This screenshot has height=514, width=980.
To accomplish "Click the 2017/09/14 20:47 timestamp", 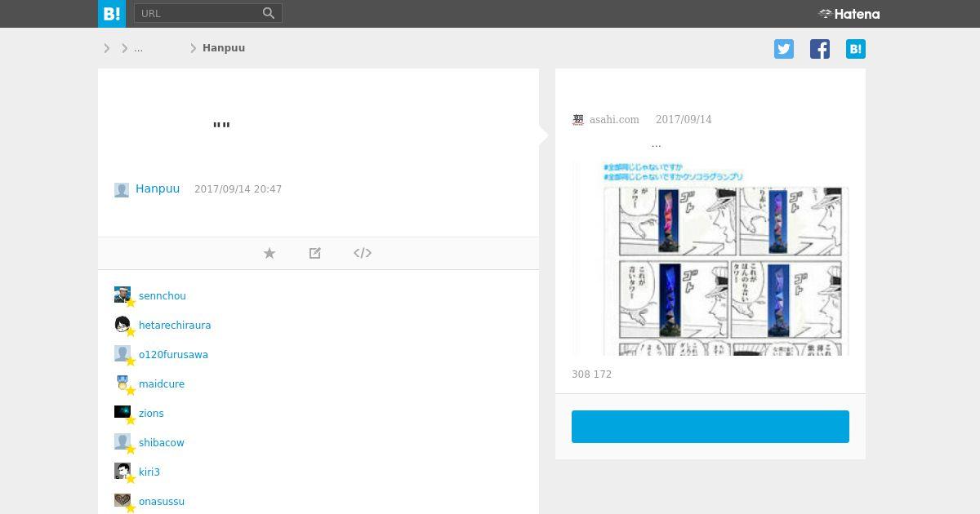I will click(x=238, y=189).
